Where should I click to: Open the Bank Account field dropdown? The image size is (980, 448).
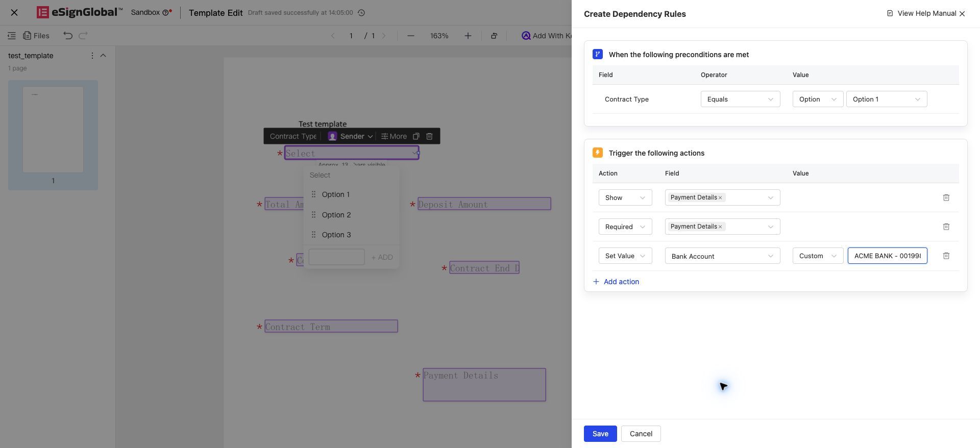pos(722,256)
